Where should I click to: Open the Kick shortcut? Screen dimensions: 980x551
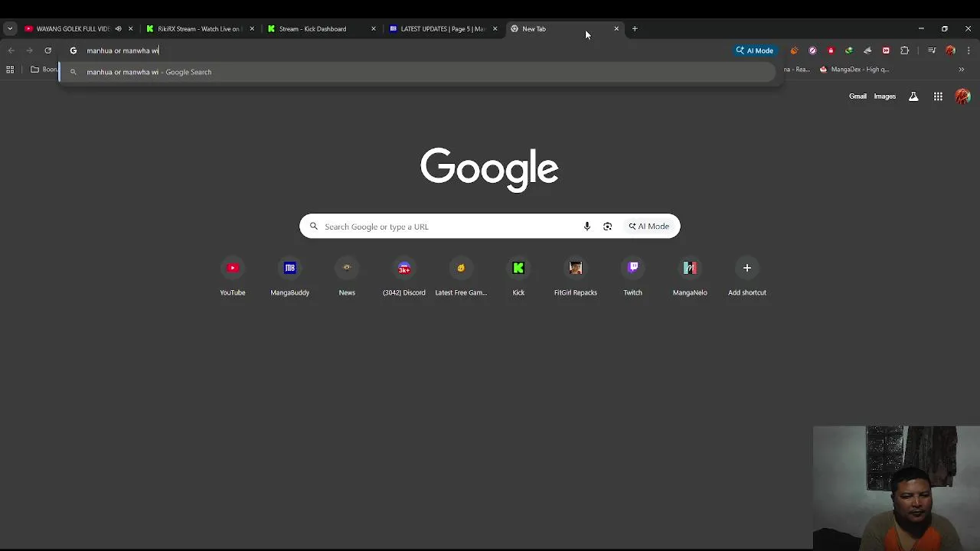click(518, 278)
